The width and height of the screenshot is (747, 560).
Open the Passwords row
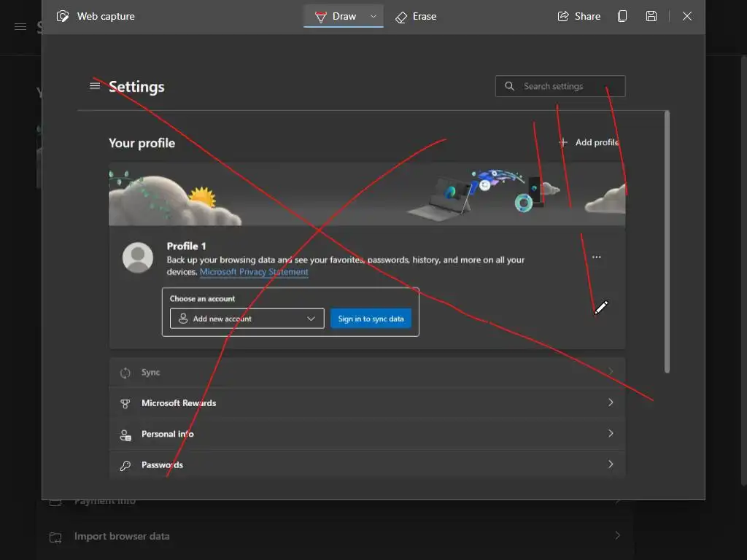(x=367, y=464)
